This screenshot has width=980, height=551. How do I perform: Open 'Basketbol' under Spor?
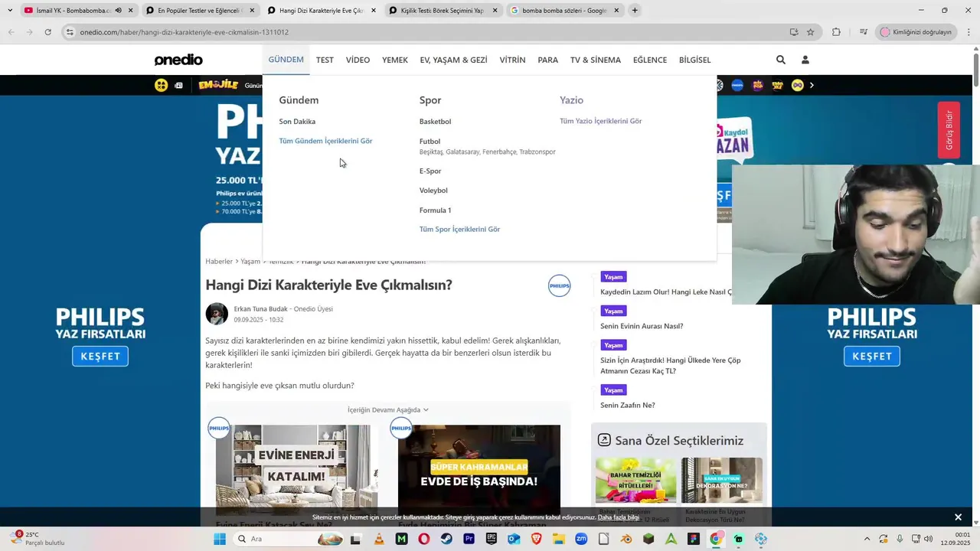point(435,122)
